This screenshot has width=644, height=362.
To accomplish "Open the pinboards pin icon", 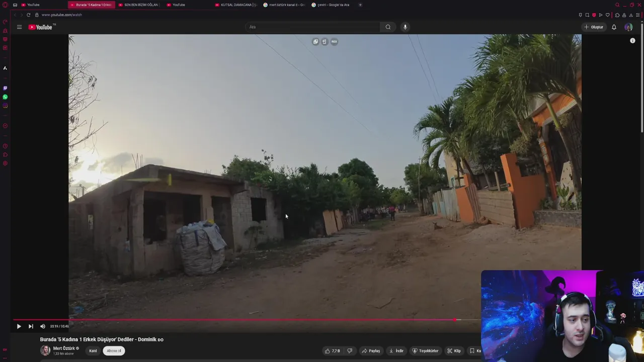I will pyautogui.click(x=580, y=15).
